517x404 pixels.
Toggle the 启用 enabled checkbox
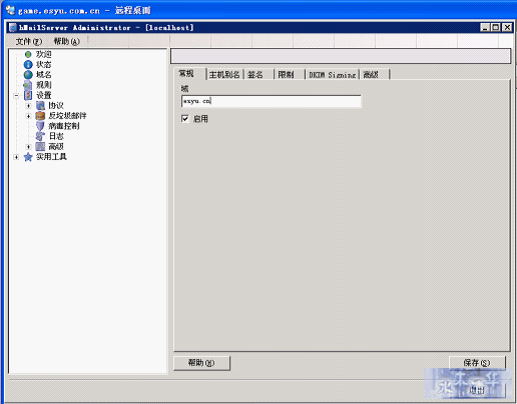click(185, 118)
